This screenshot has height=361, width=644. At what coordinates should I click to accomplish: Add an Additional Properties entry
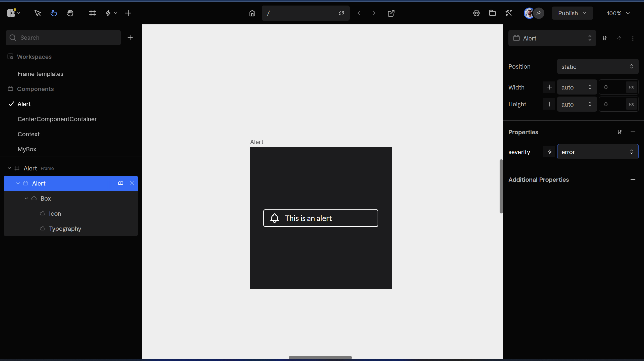pyautogui.click(x=633, y=179)
